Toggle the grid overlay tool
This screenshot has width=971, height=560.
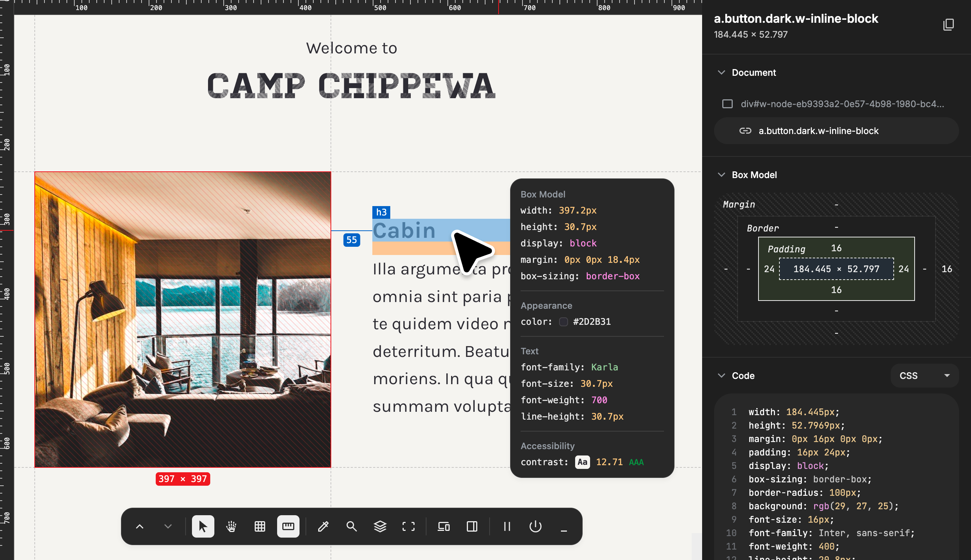(x=260, y=526)
